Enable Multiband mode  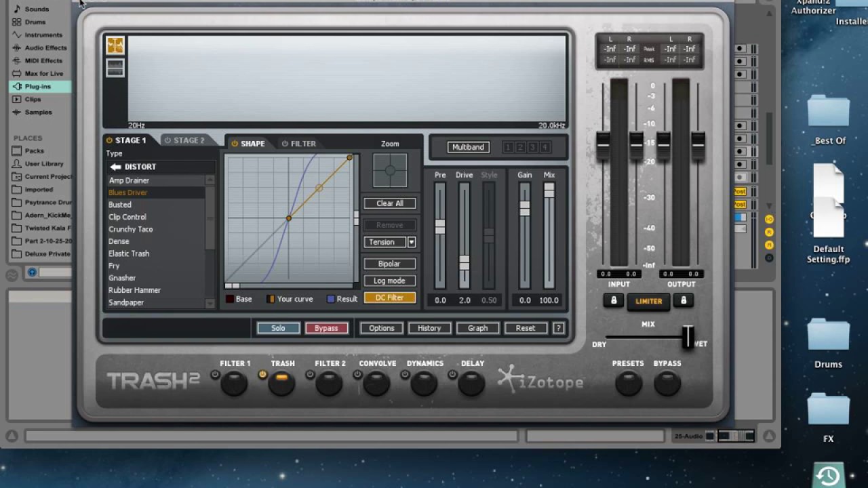click(x=468, y=147)
